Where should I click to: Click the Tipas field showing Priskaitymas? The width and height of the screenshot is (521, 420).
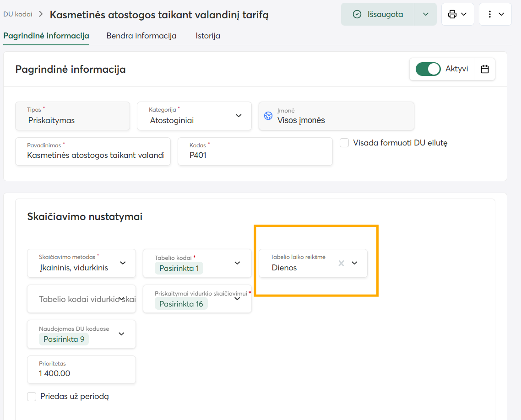click(x=72, y=116)
